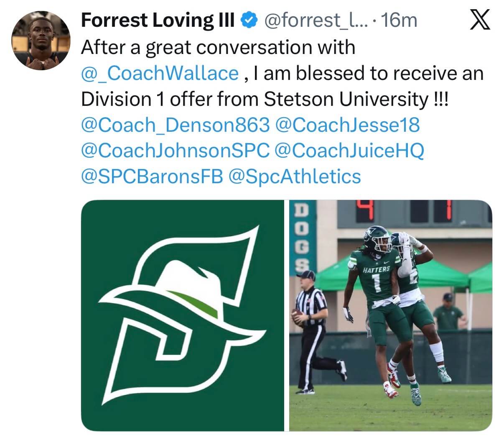
Task: Expand the Hatters football game photo
Action: tap(390, 315)
